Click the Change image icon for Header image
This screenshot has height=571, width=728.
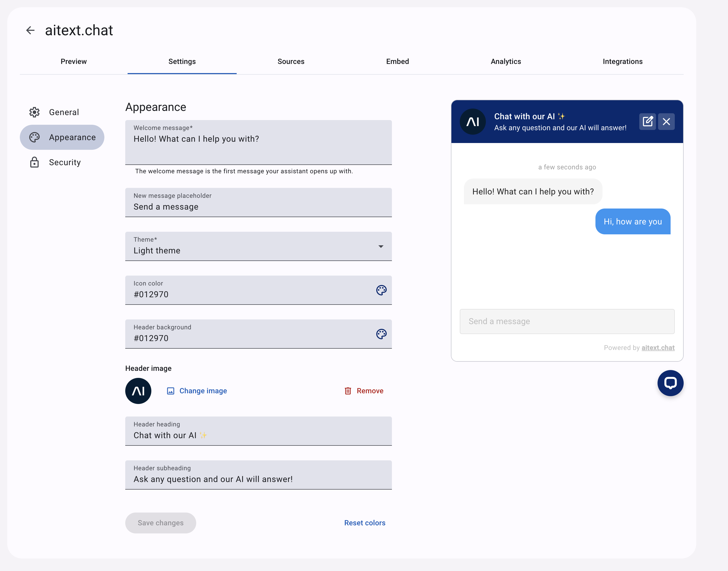171,391
